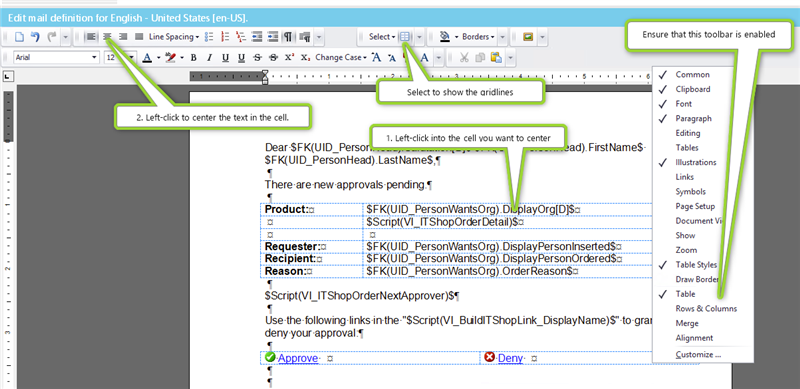Apply single underline
This screenshot has height=389, width=800.
(x=226, y=58)
